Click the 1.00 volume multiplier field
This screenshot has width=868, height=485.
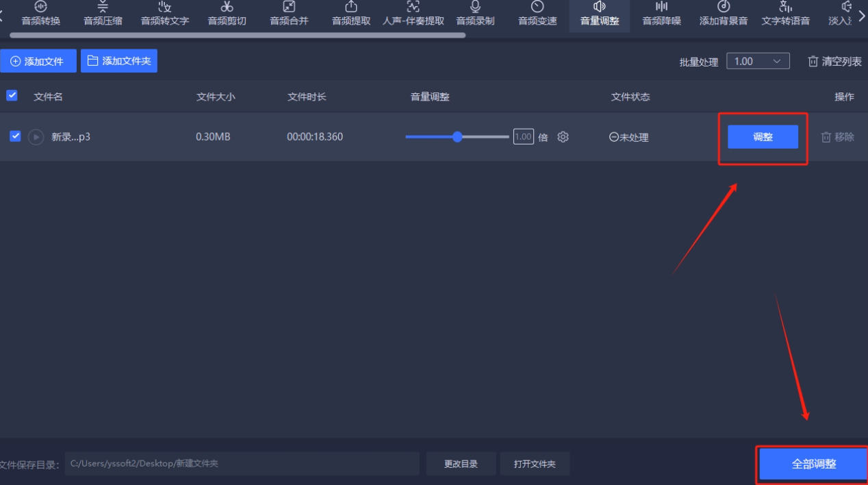coord(523,137)
